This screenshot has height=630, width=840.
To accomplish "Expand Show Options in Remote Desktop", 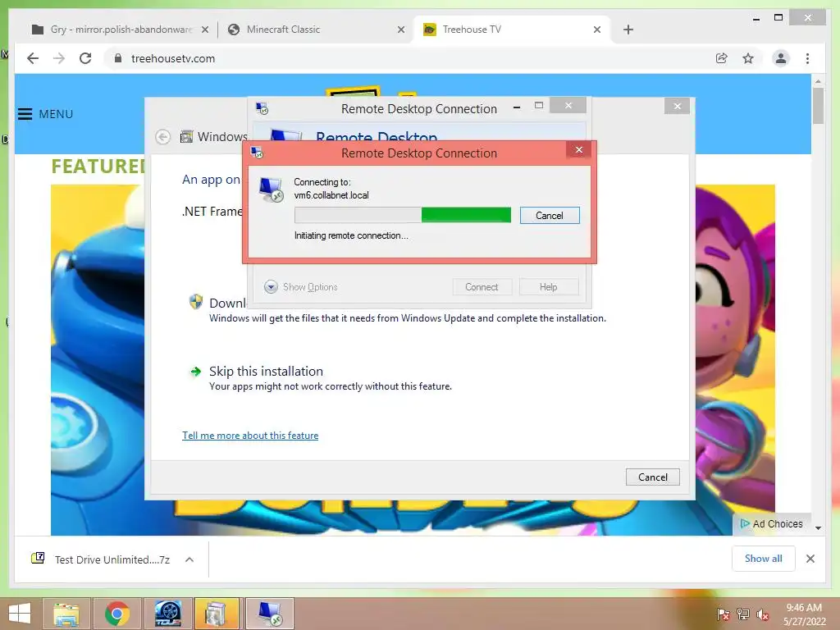I will (x=300, y=287).
